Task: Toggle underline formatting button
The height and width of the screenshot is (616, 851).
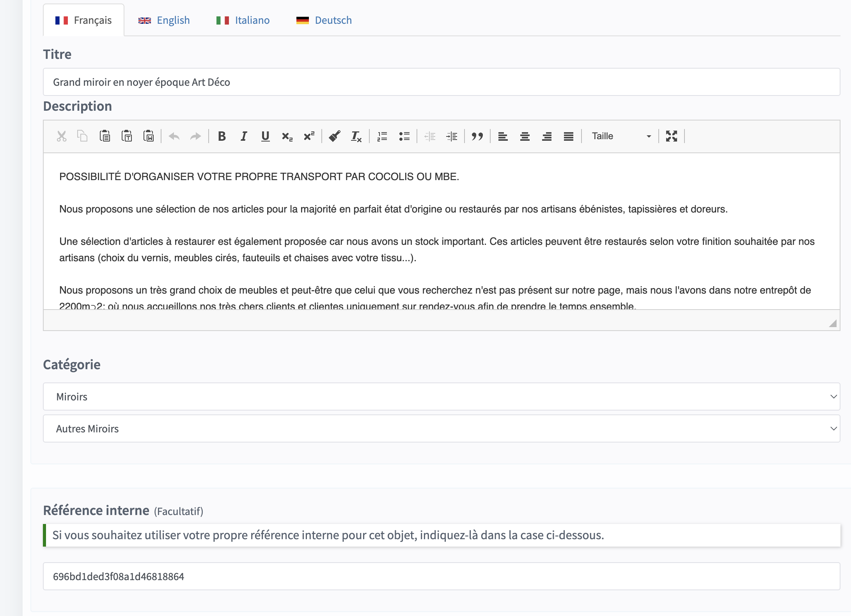Action: click(x=265, y=136)
